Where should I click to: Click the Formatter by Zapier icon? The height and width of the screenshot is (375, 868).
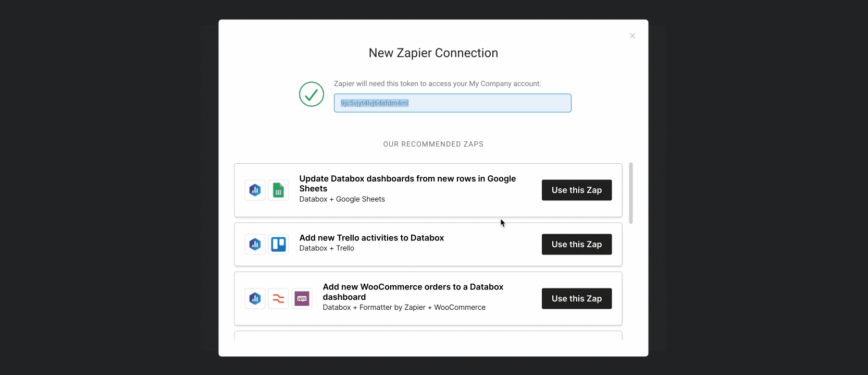(x=278, y=299)
